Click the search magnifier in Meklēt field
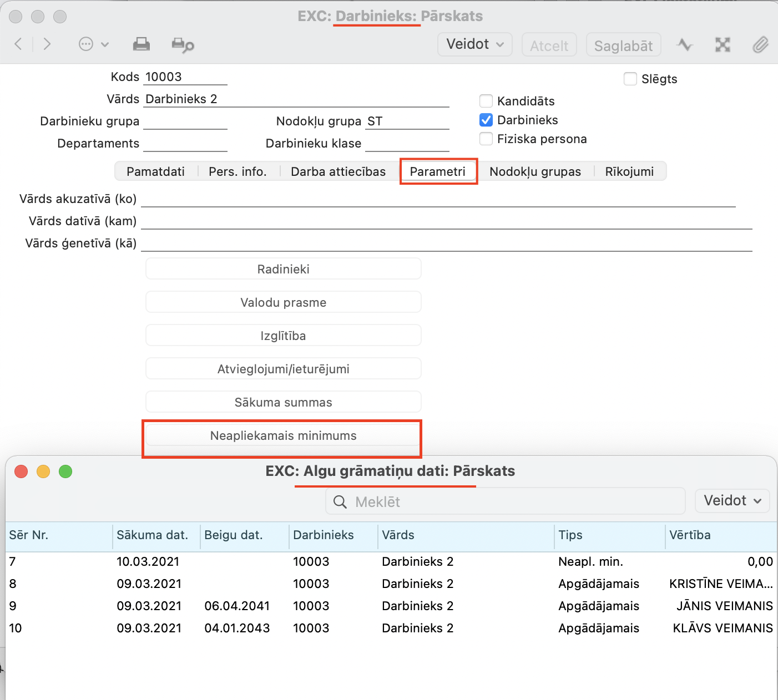This screenshot has height=700, width=778. tap(340, 502)
